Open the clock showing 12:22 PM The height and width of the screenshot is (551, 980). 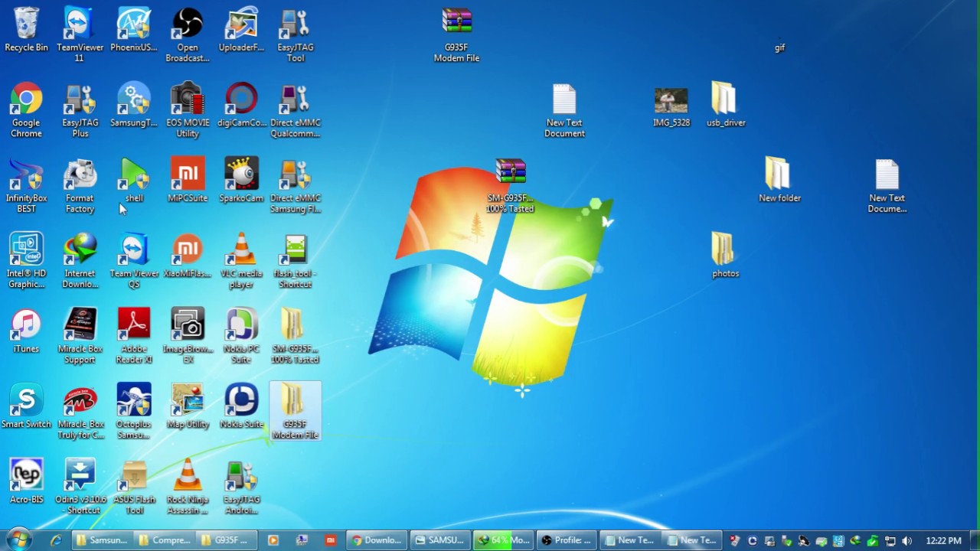(943, 540)
